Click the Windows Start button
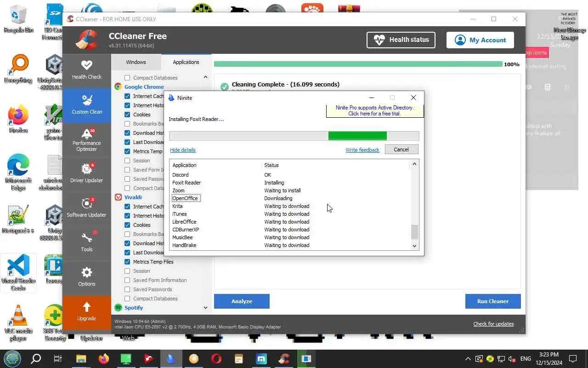The width and height of the screenshot is (588, 368). [12, 358]
